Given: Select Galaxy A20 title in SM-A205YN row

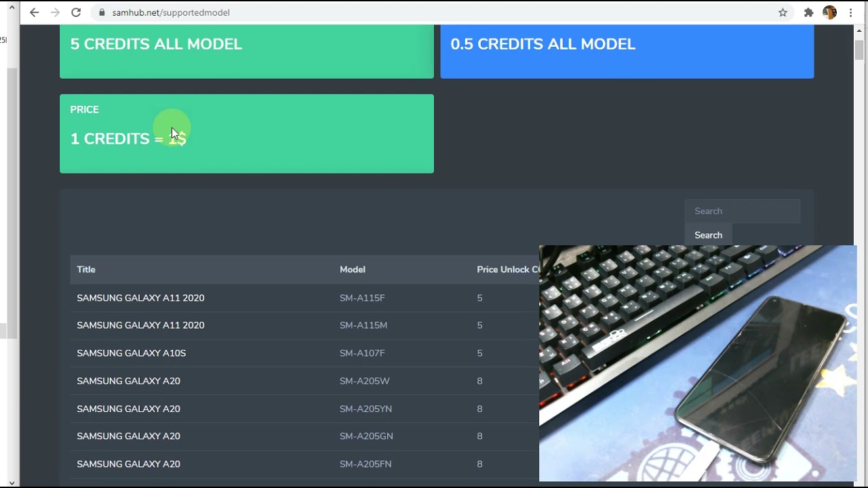Looking at the screenshot, I should [128, 409].
